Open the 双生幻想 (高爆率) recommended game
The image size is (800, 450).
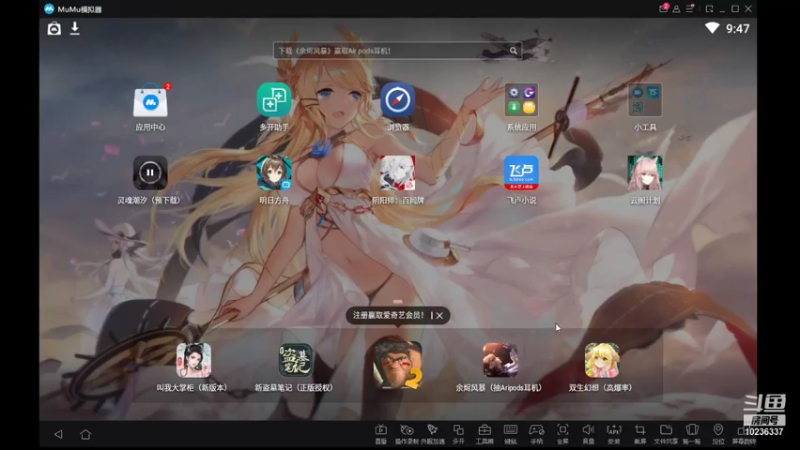[602, 360]
